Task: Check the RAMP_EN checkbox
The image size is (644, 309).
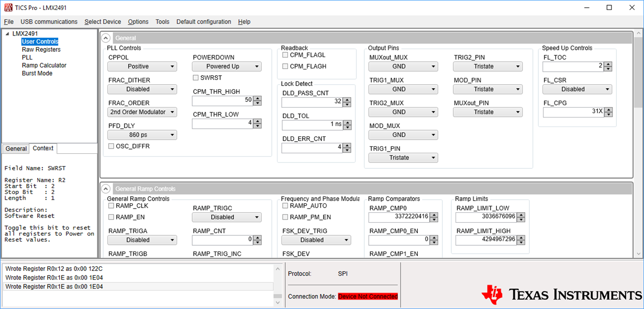Action: (x=111, y=217)
